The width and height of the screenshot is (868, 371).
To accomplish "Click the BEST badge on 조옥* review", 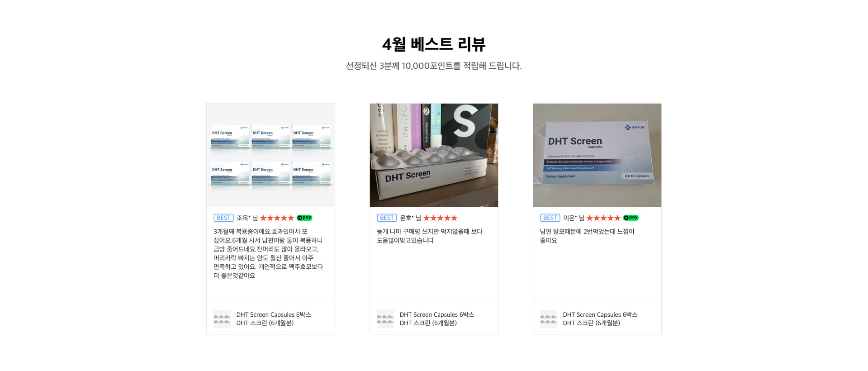I will 223,218.
